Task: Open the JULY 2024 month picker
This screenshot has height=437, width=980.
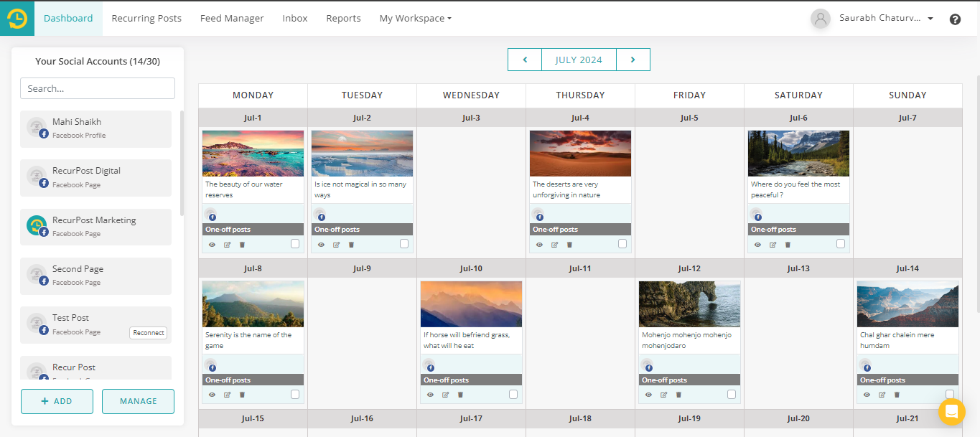Action: [x=579, y=60]
